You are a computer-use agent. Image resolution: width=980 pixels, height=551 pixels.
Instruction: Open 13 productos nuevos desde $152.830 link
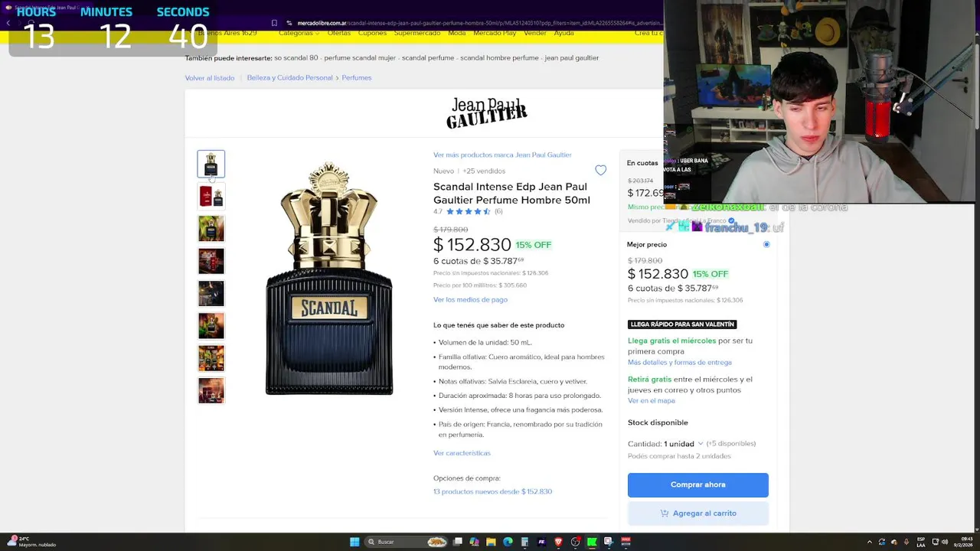point(492,491)
